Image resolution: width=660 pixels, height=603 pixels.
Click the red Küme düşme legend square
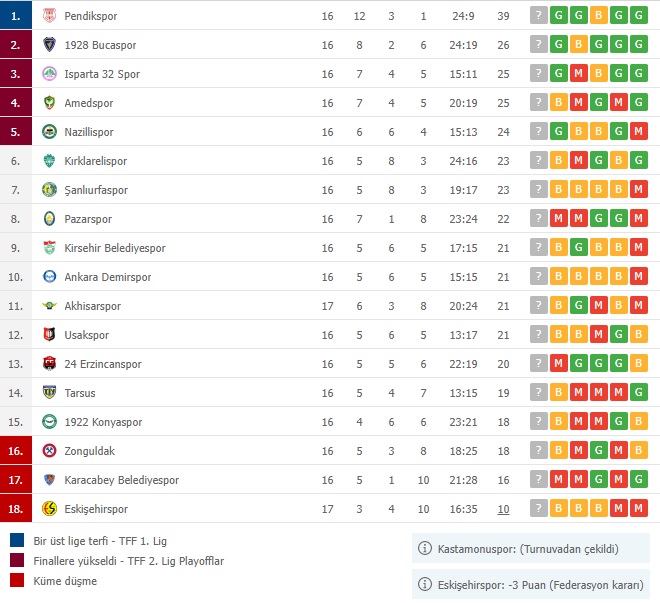click(17, 581)
